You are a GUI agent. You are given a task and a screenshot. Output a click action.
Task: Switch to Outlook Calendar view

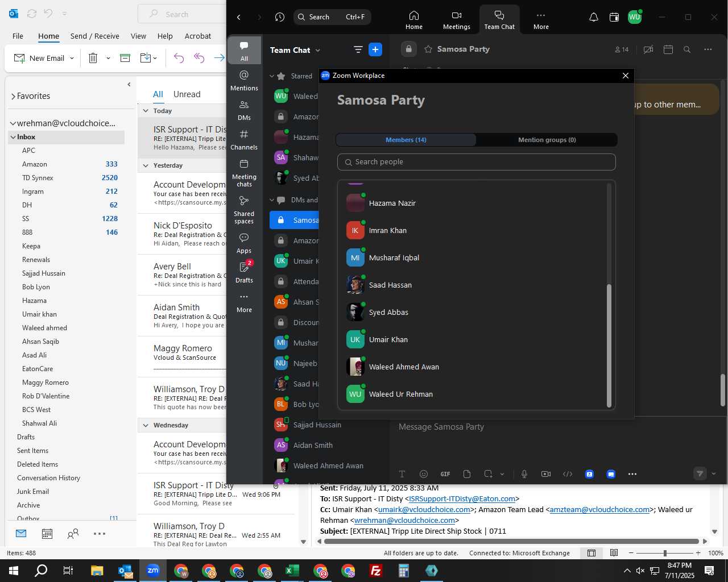tap(47, 534)
